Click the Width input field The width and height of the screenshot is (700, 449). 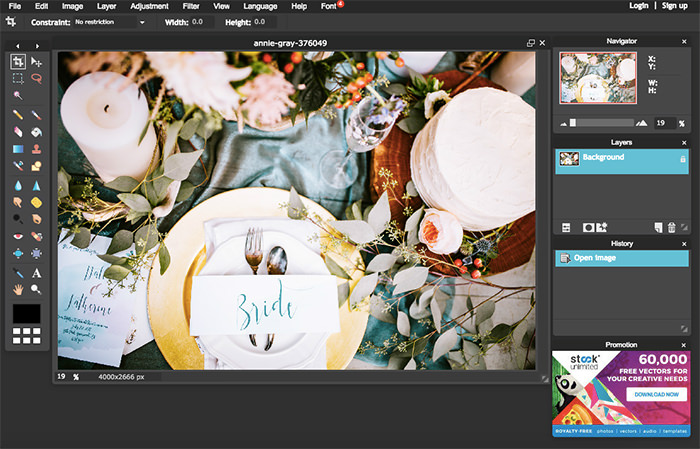pos(202,21)
